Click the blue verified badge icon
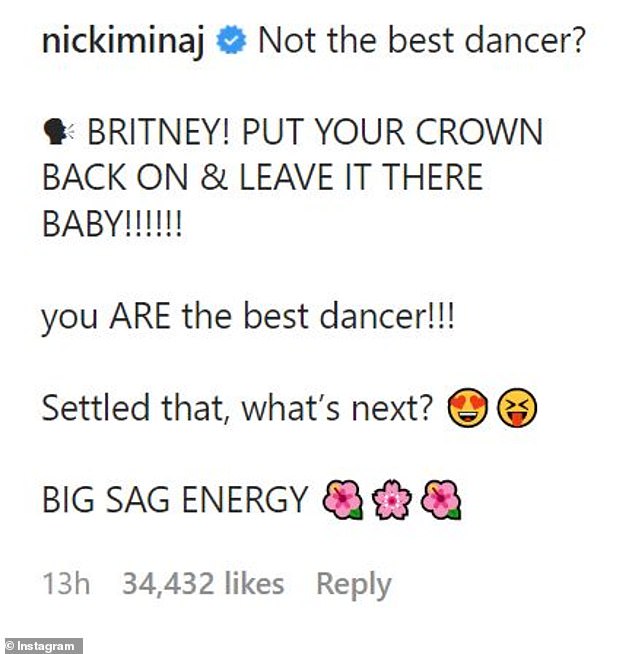The width and height of the screenshot is (632, 654). click(x=231, y=44)
